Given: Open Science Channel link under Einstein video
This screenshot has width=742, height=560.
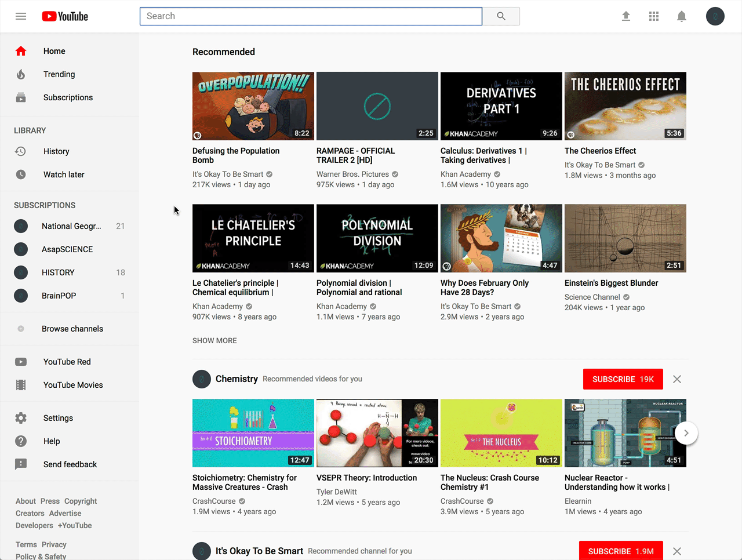Looking at the screenshot, I should pos(592,297).
